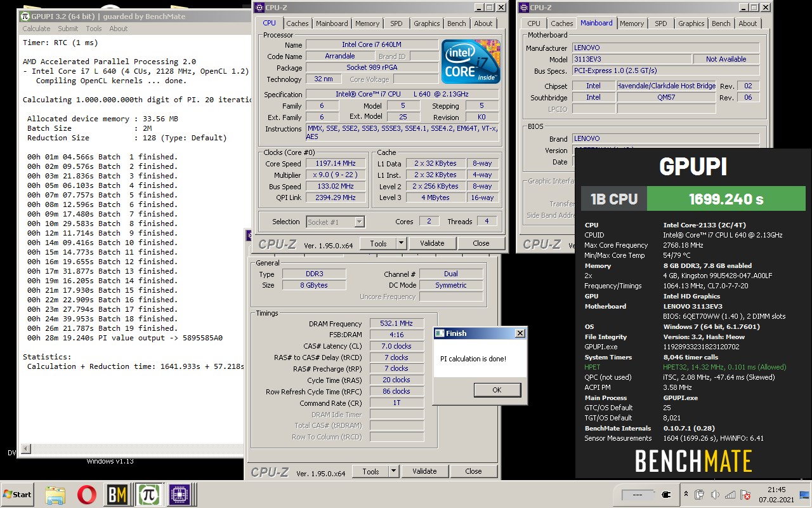The height and width of the screenshot is (508, 812).
Task: Select SPD tab in CPU-Z Mainboard window
Action: click(x=661, y=23)
